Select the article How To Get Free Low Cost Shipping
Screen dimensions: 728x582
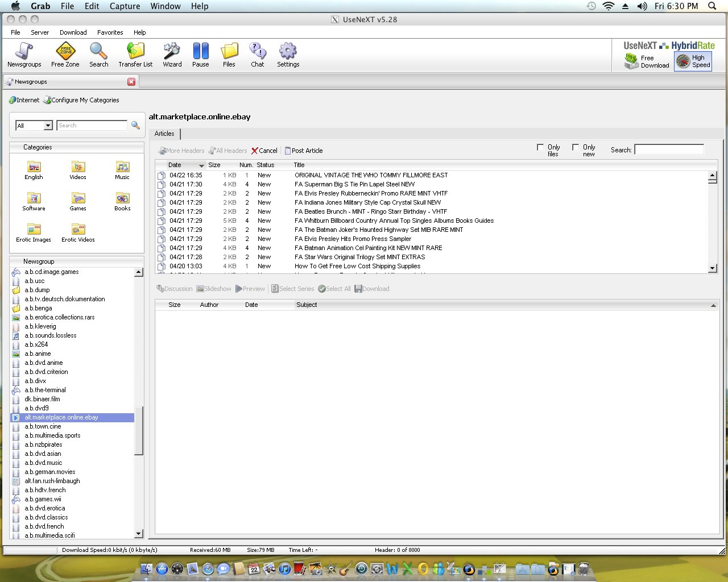(357, 266)
